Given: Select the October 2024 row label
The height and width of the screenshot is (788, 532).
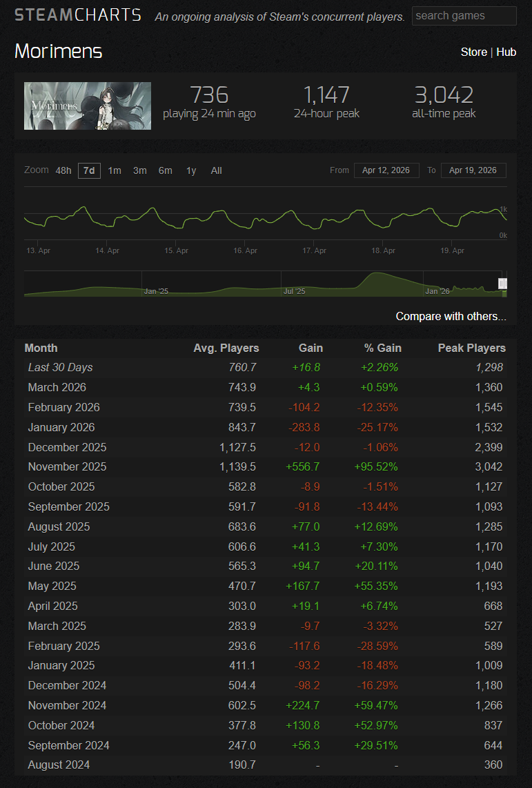Looking at the screenshot, I should 61,725.
